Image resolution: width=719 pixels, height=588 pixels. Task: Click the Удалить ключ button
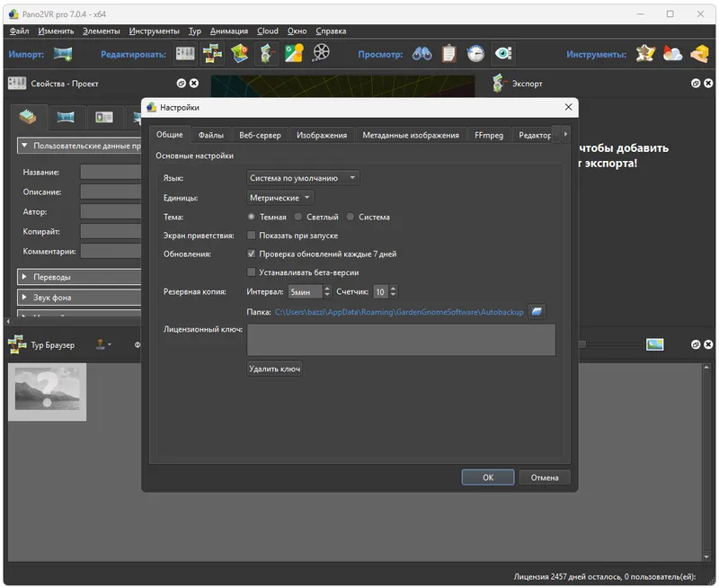pyautogui.click(x=275, y=369)
